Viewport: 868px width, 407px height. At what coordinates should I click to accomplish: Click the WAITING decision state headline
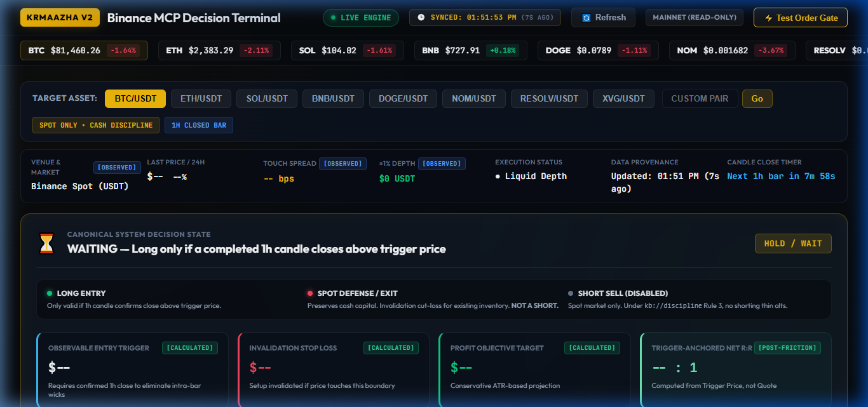(x=257, y=249)
